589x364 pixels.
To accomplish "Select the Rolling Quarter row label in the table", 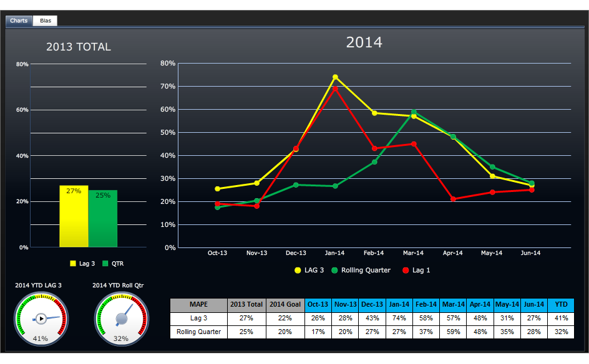I will coord(198,332).
